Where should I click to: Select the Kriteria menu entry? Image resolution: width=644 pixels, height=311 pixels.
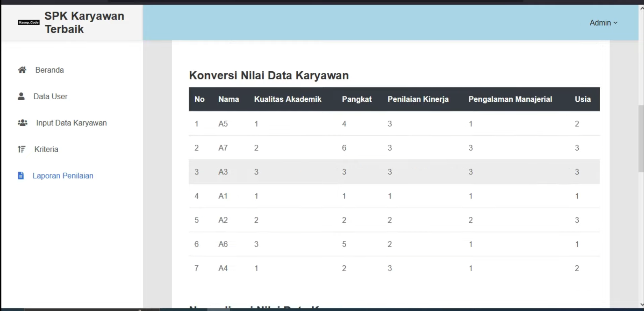[x=46, y=149]
